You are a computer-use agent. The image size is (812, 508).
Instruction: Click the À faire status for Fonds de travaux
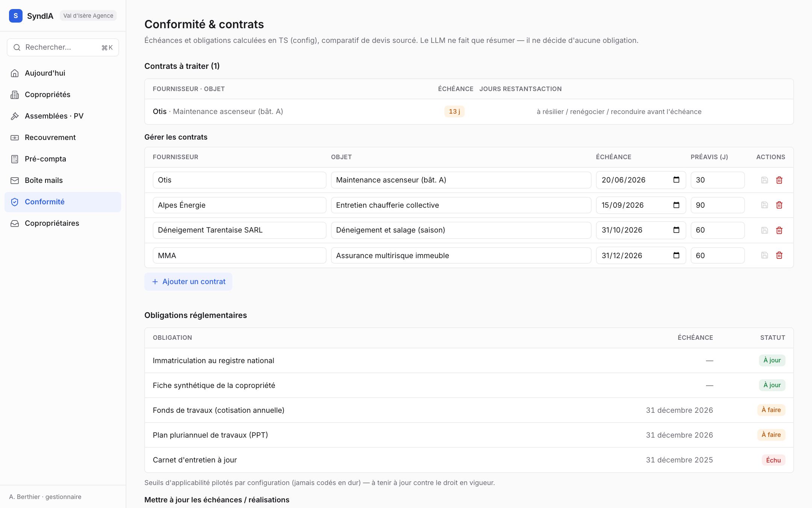(x=771, y=410)
